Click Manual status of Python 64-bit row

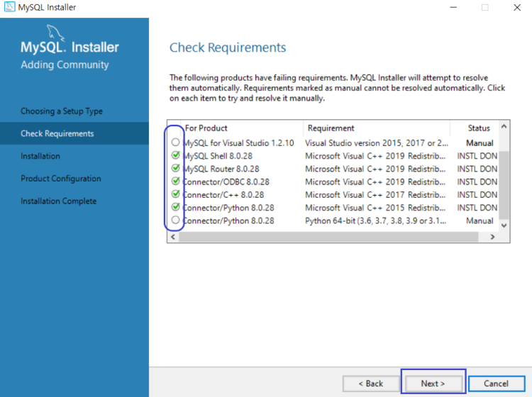(480, 220)
